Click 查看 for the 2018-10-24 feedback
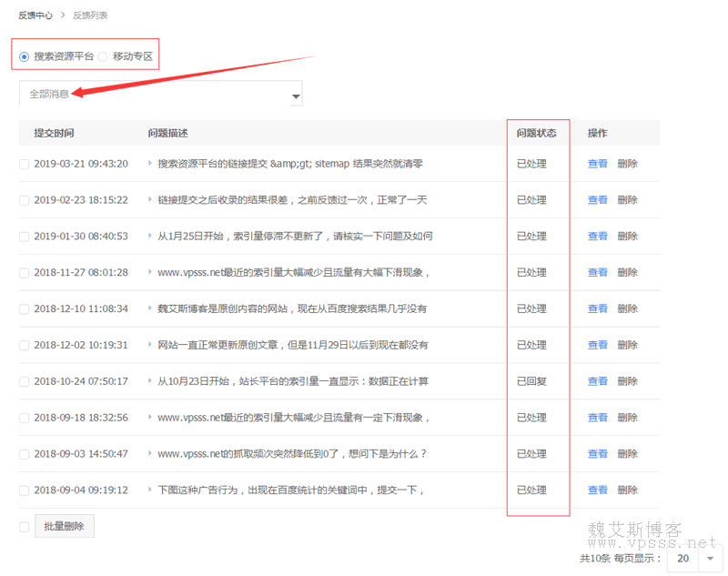The width and height of the screenshot is (728, 576). [598, 381]
